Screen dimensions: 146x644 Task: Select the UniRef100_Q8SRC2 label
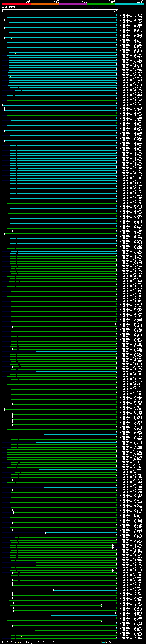(x=131, y=630)
